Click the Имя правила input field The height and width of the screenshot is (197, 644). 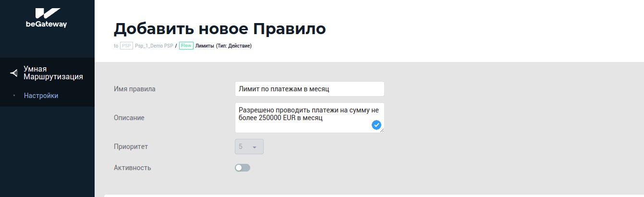309,89
